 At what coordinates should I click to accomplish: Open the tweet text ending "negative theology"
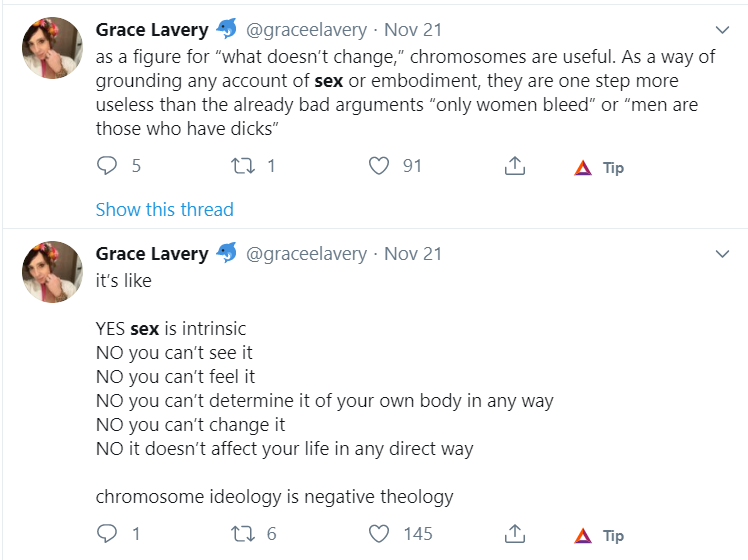[274, 496]
